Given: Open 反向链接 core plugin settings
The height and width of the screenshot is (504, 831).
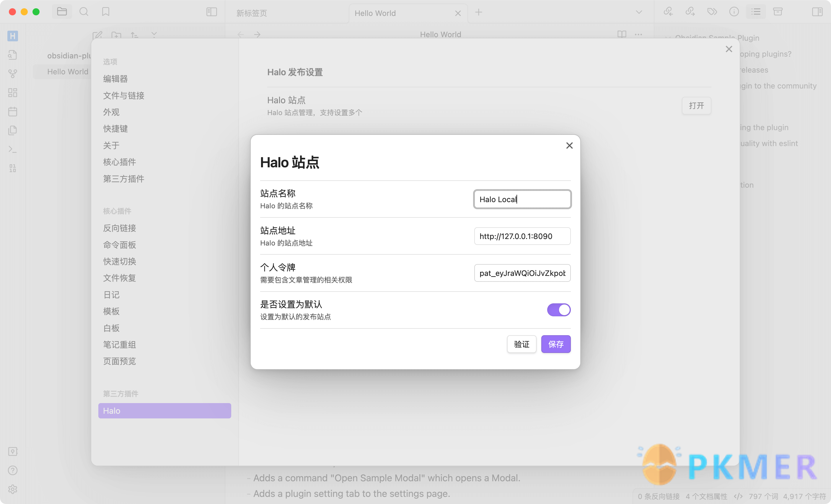Looking at the screenshot, I should click(x=119, y=228).
